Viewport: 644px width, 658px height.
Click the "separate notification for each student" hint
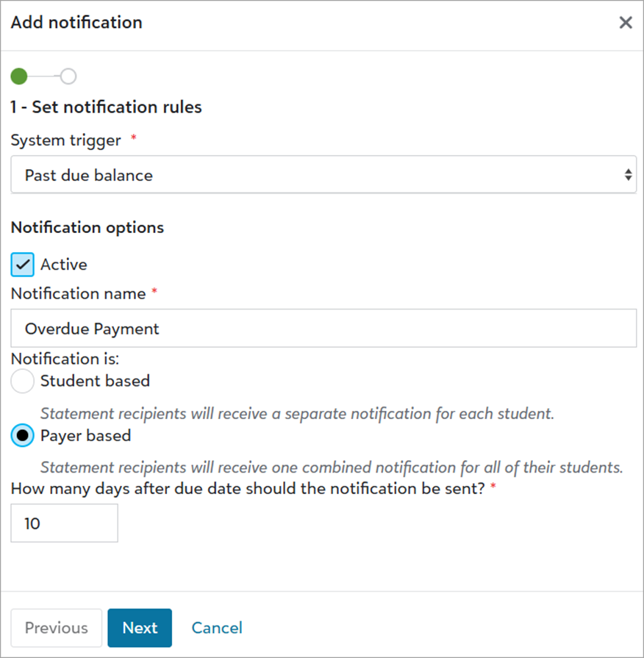click(x=297, y=414)
